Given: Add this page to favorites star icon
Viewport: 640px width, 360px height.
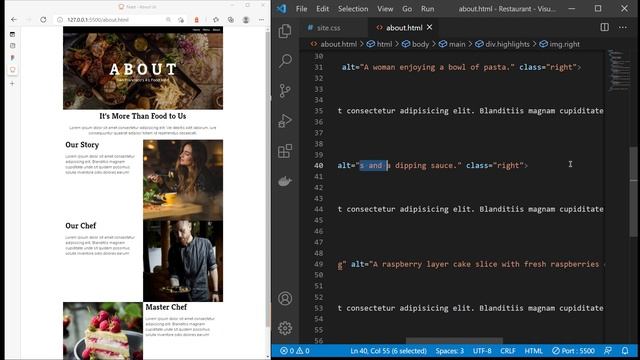Looking at the screenshot, I should 181,20.
